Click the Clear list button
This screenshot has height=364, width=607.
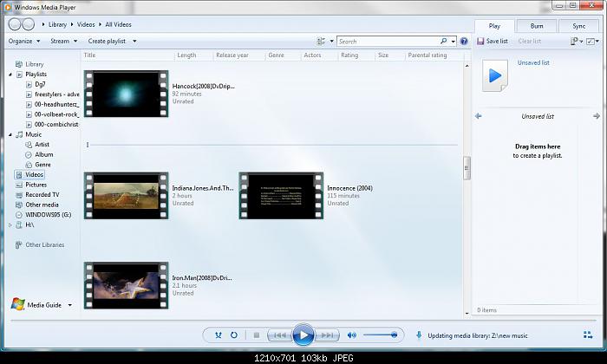[529, 41]
